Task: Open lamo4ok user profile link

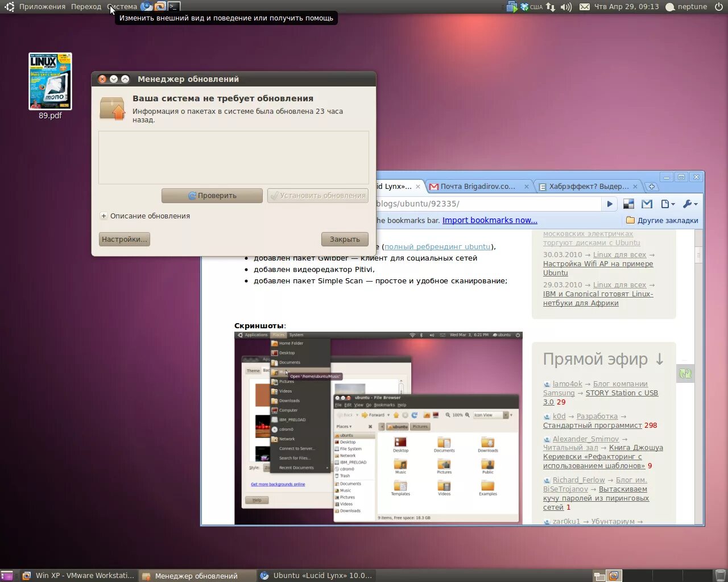Action: pos(567,384)
